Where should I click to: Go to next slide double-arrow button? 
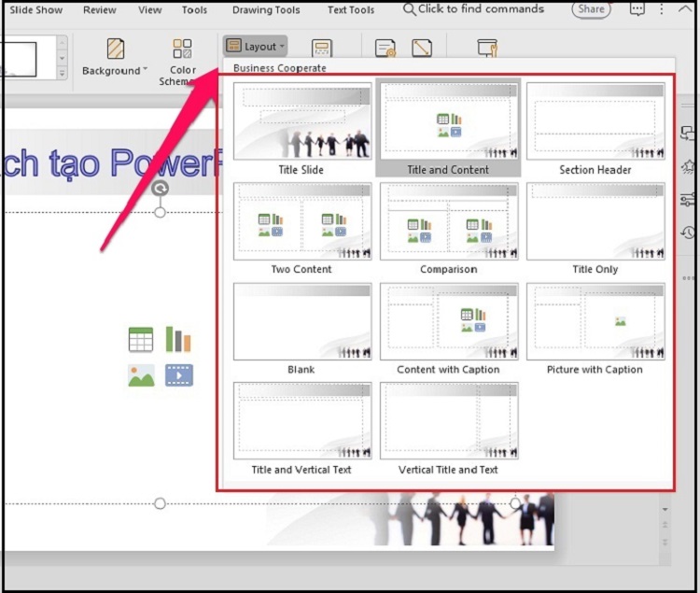point(665,542)
